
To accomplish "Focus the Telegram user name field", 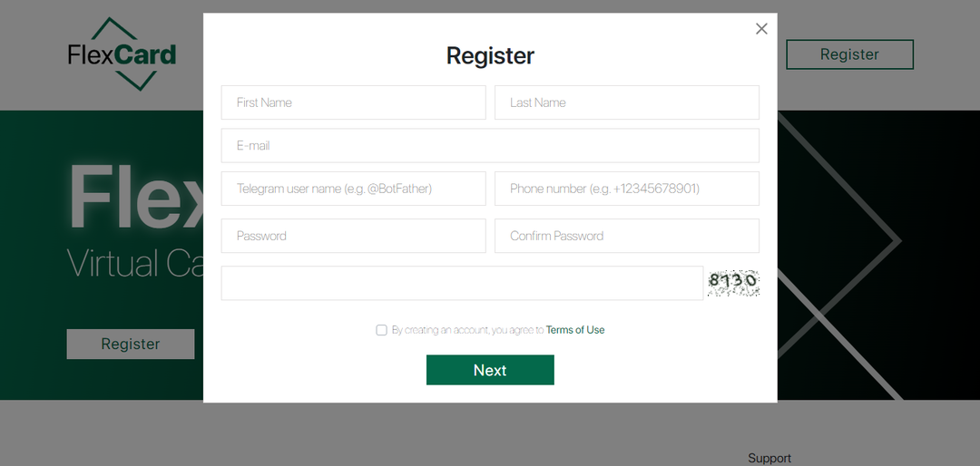I will [x=353, y=189].
